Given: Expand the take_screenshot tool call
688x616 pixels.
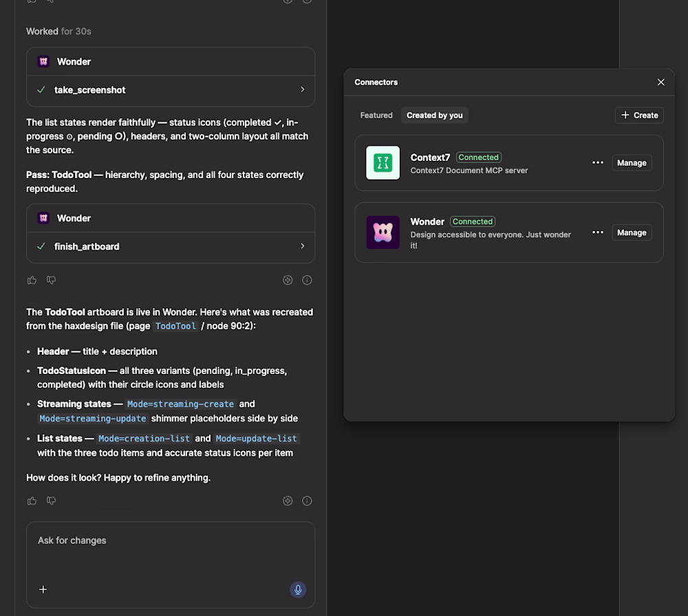Looking at the screenshot, I should [x=171, y=90].
